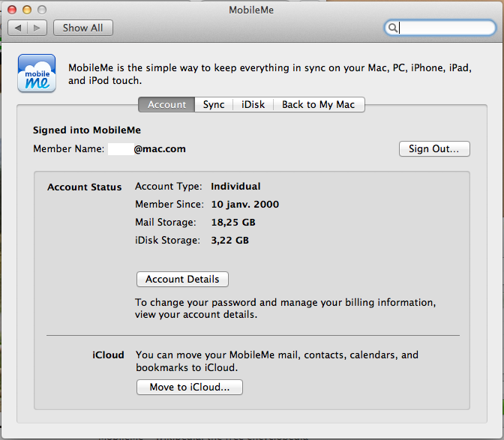This screenshot has width=504, height=440.
Task: Click the '18,25 GB' mail storage value
Action: (233, 222)
